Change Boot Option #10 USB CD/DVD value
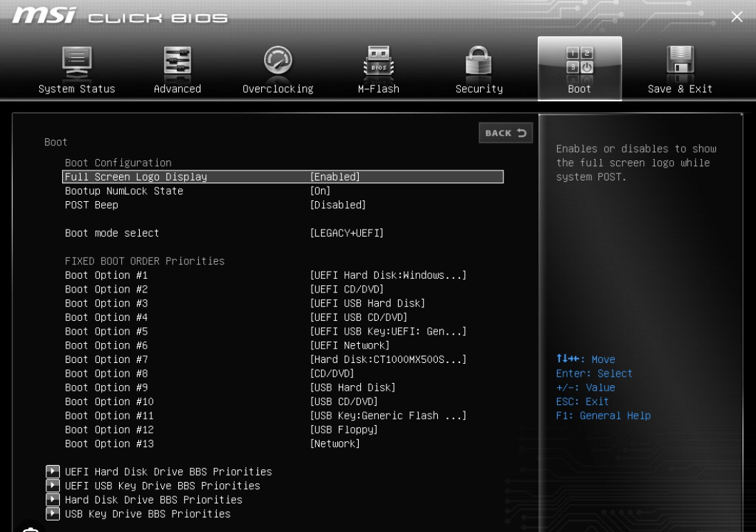The image size is (756, 532). pyautogui.click(x=344, y=401)
